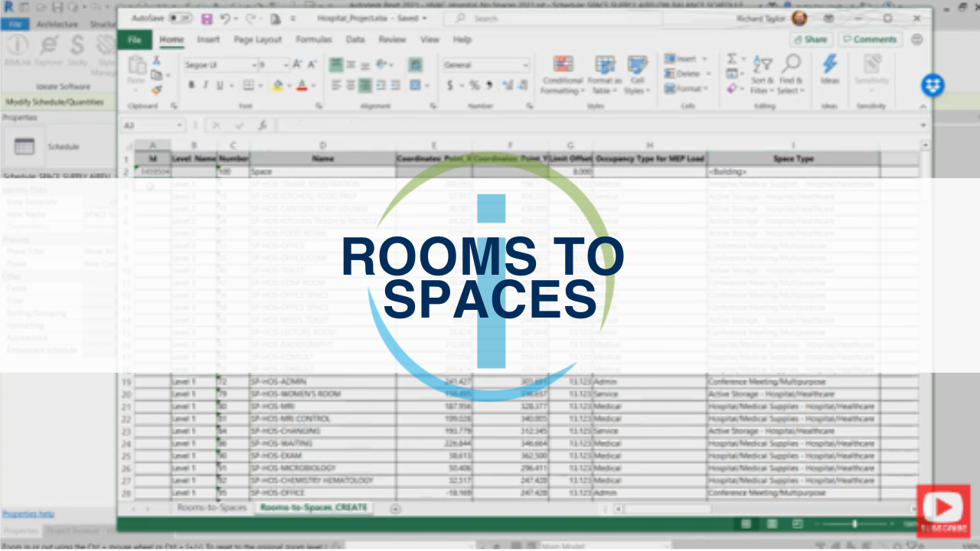Click the Merge and Center icon
The height and width of the screenshot is (551, 980).
(x=415, y=85)
